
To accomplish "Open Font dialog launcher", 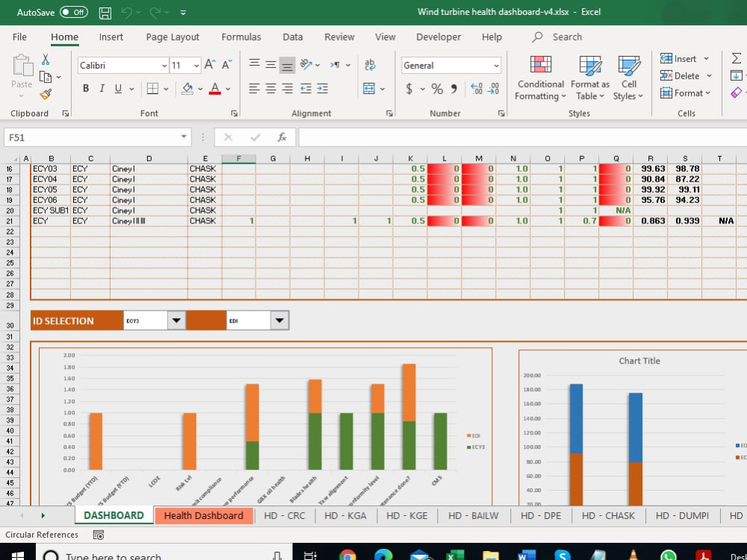I will click(234, 113).
